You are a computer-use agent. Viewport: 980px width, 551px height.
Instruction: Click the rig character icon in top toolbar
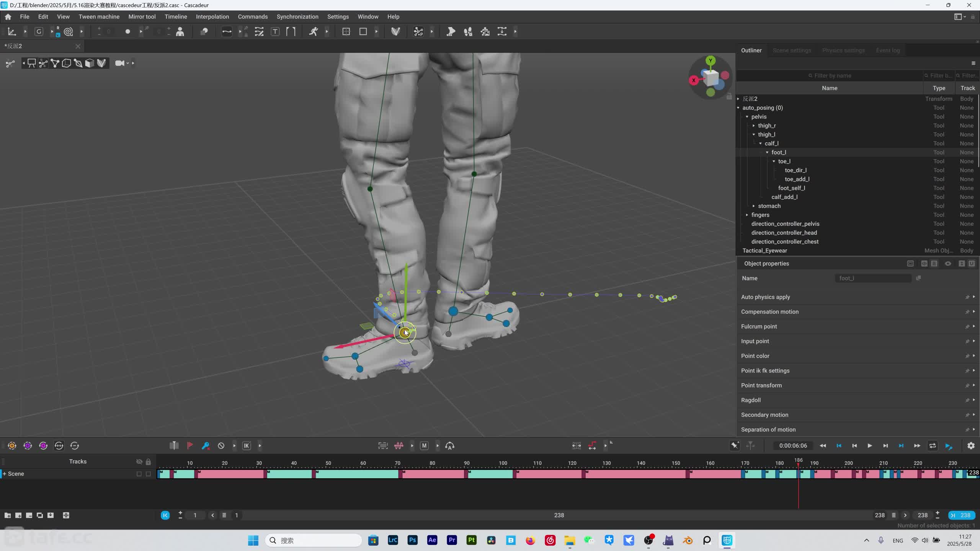180,32
